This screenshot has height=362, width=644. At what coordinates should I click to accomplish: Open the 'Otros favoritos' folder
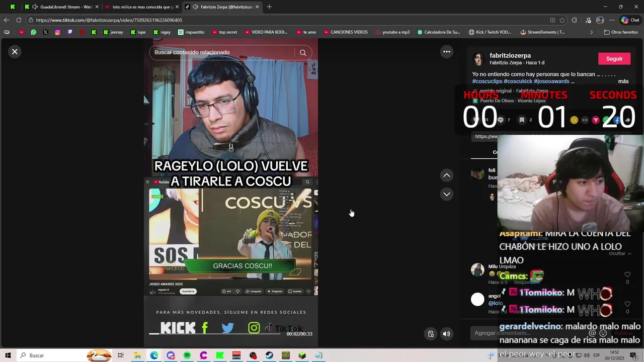(x=620, y=32)
